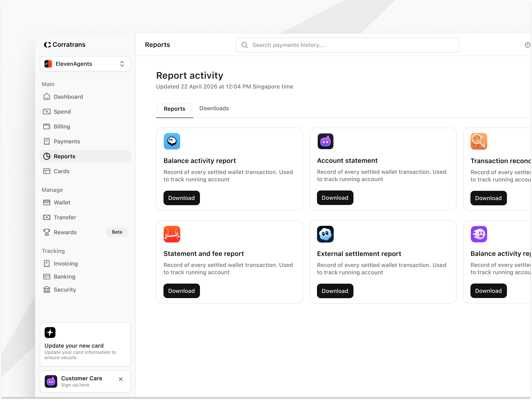Viewport: 532px width, 400px height.
Task: Click the Rewards trophy icon
Action: coord(47,232)
